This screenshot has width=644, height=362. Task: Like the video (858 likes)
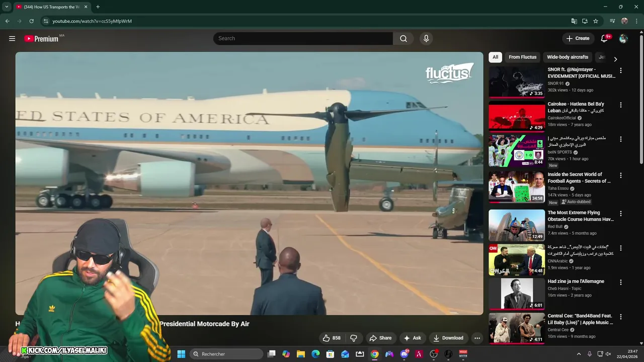332,338
